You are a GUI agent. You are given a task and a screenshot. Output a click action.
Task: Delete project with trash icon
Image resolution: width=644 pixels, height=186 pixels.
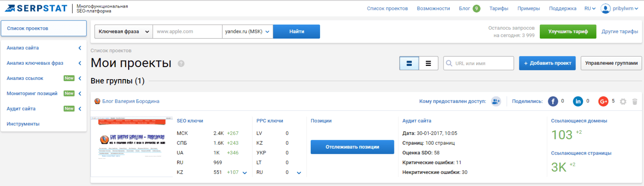pos(635,102)
